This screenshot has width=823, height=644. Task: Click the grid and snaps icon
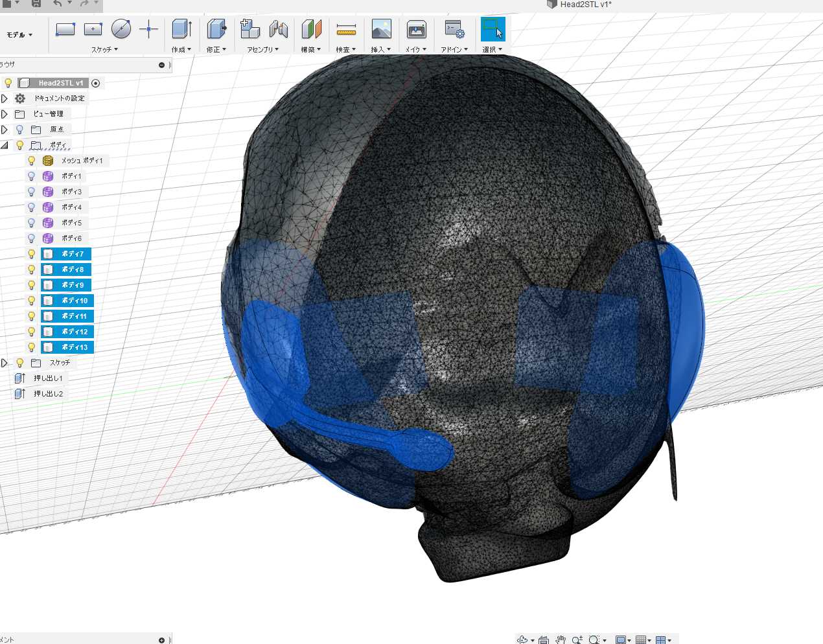click(640, 639)
